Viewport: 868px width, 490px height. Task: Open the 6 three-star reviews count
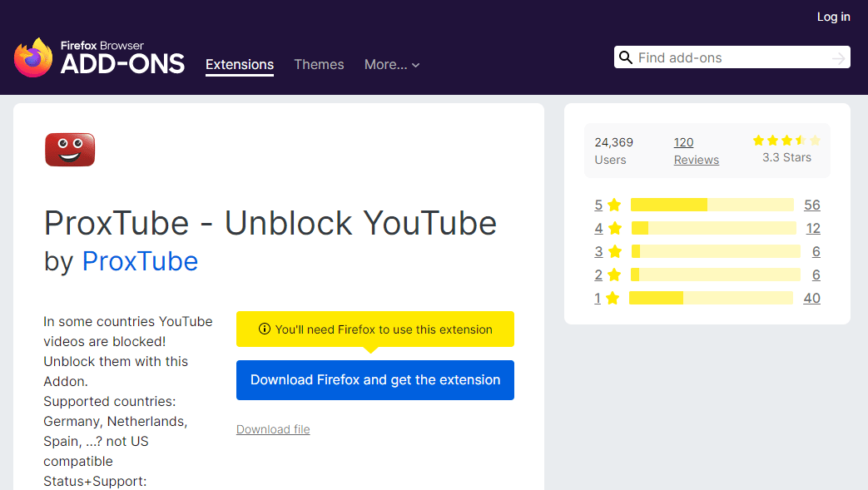[816, 251]
